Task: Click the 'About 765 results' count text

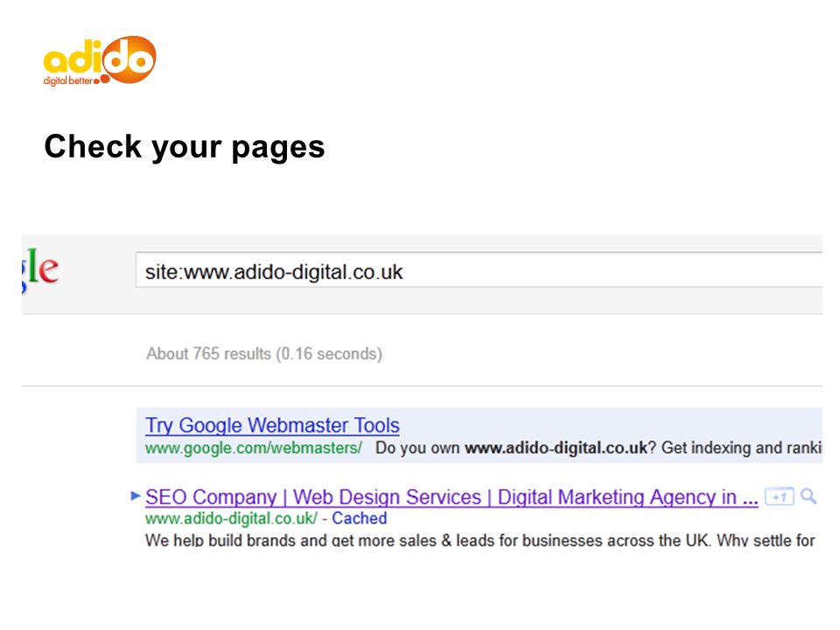Action: [x=208, y=353]
